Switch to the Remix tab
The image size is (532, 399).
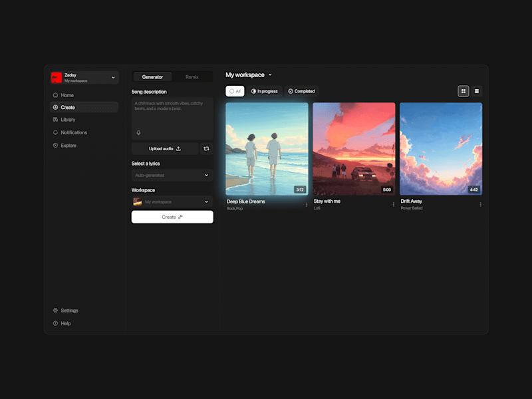(192, 77)
